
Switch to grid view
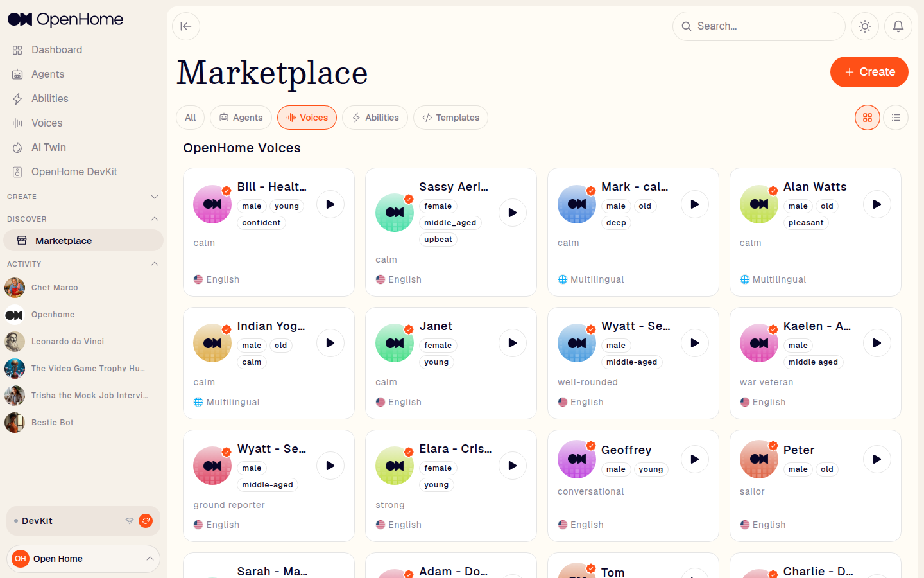click(x=868, y=118)
